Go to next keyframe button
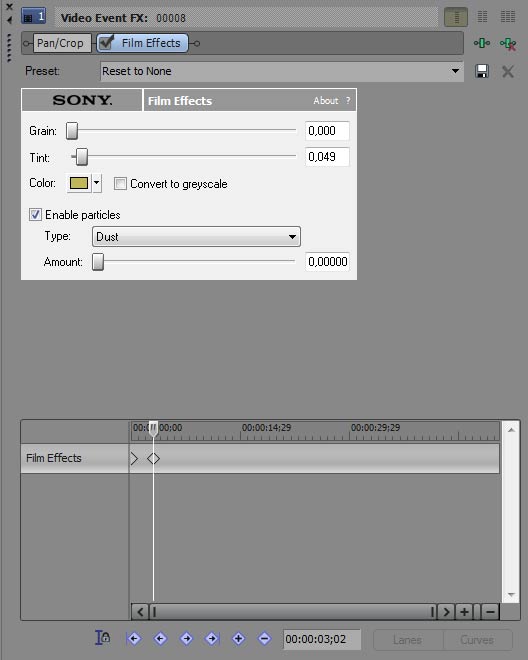 click(186, 639)
